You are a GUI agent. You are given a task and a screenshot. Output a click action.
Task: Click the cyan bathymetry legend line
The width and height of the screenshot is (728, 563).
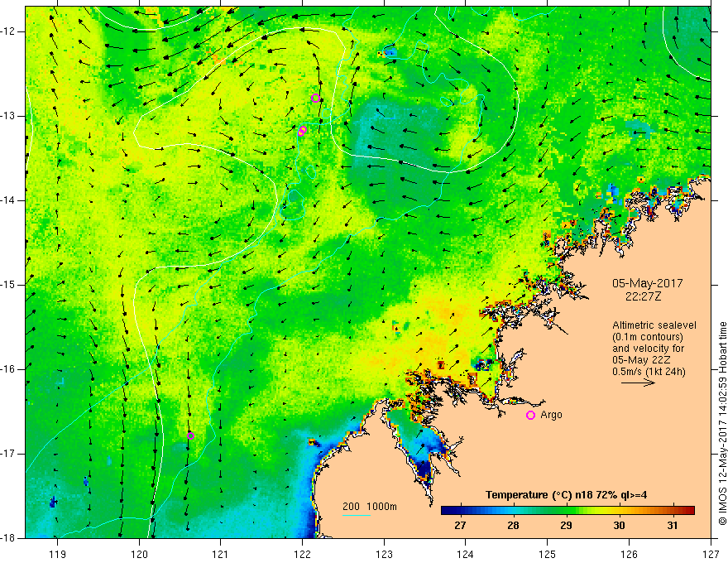357,515
